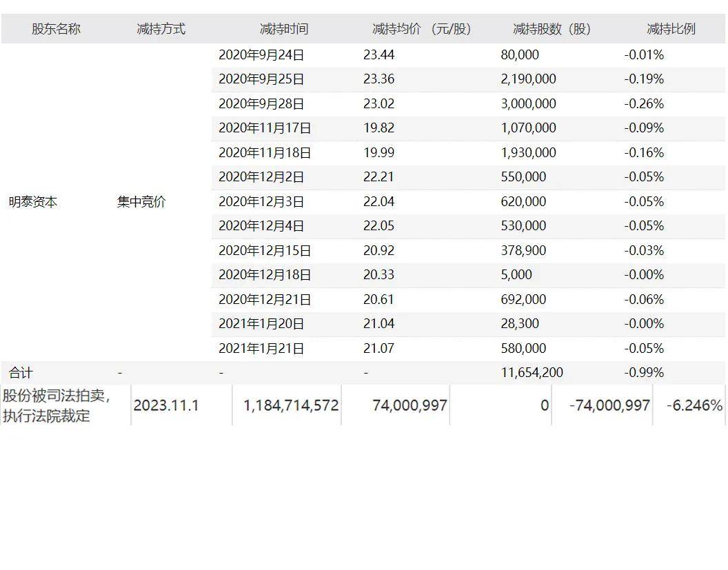
Task: Select date 2020年12月21日
Action: tap(265, 299)
